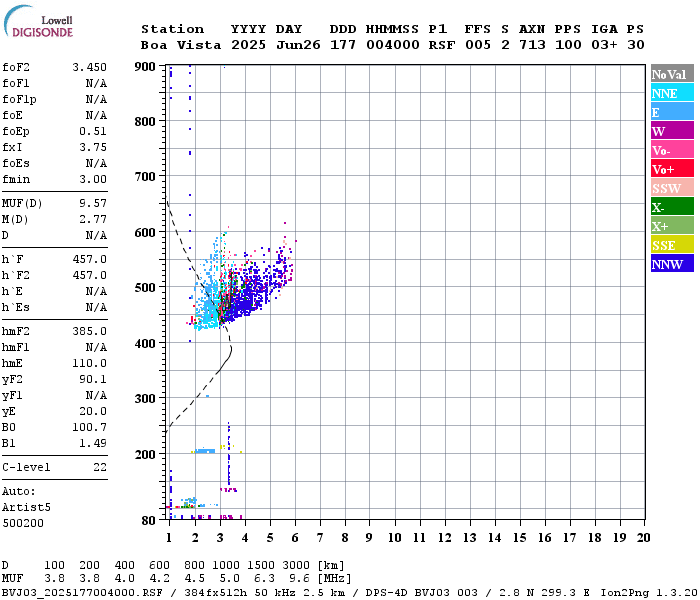
Task: Click the hmE value 110.0
Action: coord(90,363)
